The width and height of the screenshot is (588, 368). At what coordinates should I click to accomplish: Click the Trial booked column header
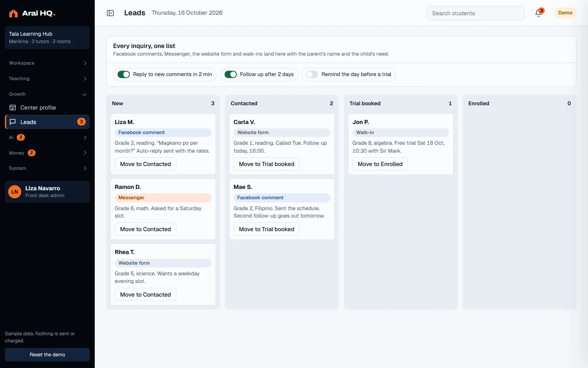[x=365, y=103]
